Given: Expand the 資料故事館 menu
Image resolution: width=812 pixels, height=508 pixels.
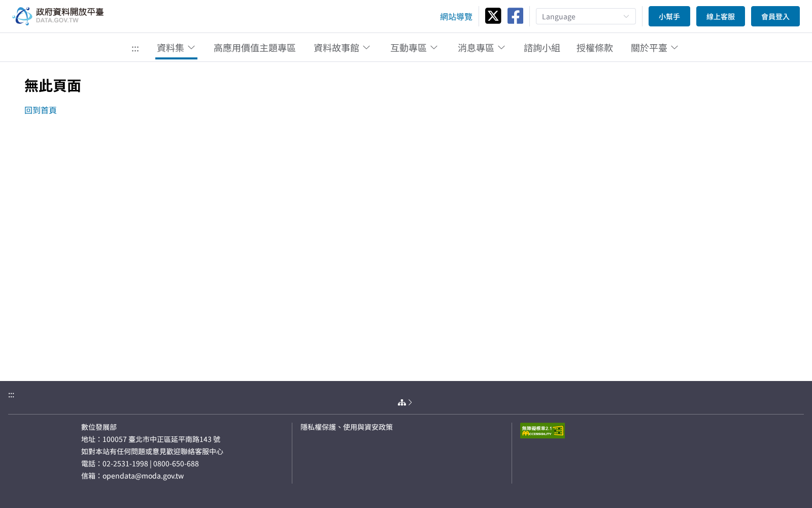Looking at the screenshot, I should [x=342, y=48].
